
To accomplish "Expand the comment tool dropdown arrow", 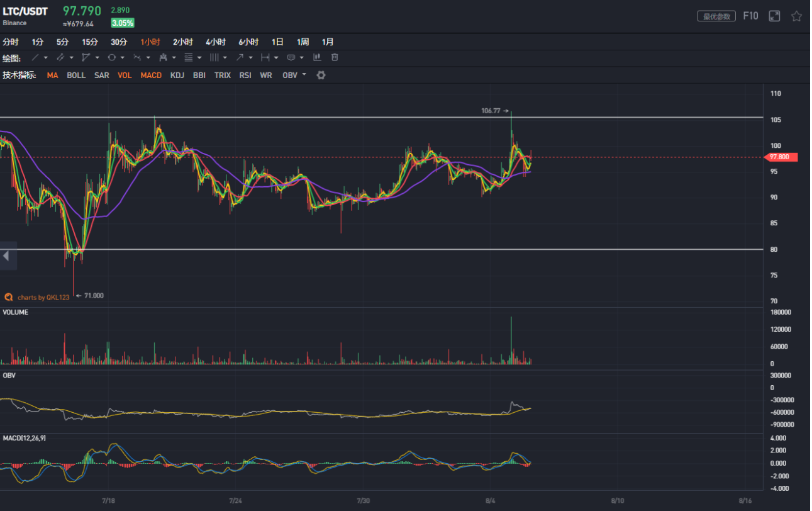I will [x=302, y=58].
